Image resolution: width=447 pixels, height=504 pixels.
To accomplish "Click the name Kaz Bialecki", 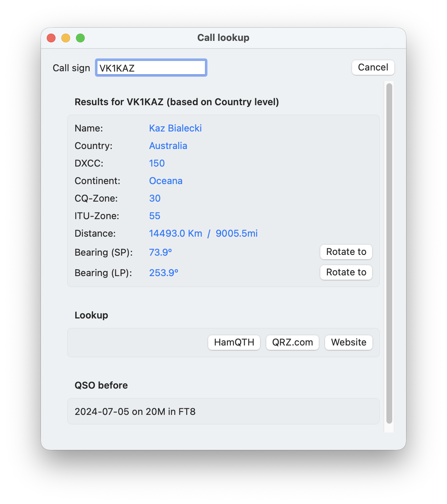I will [175, 128].
